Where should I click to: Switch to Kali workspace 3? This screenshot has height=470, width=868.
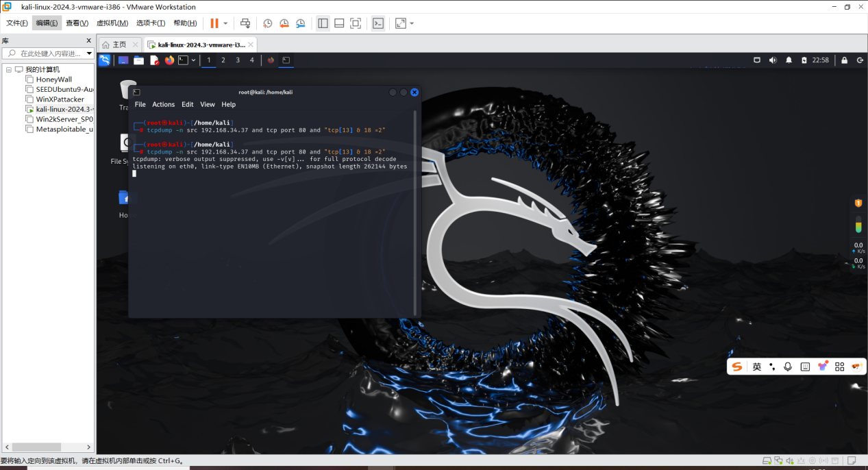click(x=238, y=60)
